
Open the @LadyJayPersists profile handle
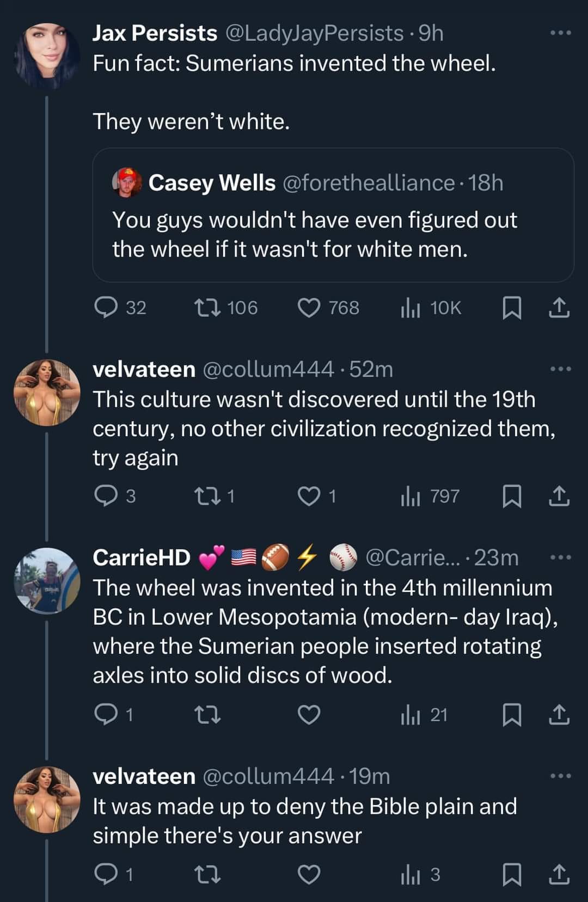(x=314, y=33)
